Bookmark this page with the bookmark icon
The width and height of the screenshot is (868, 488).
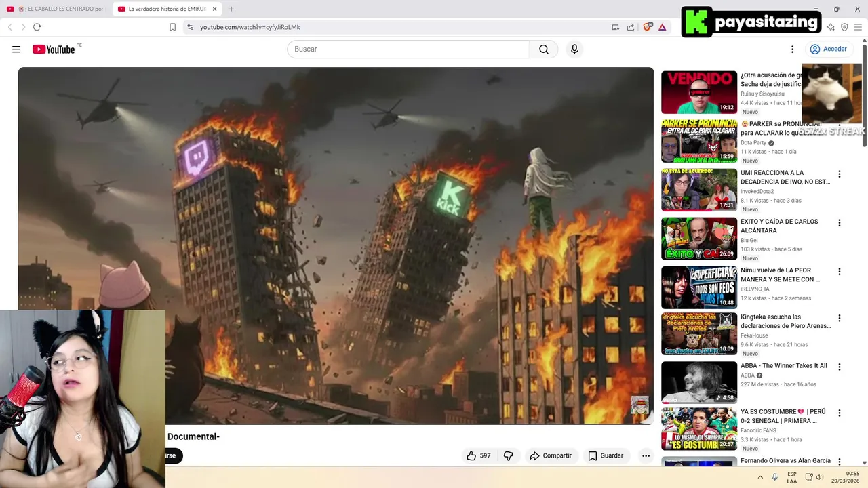click(x=172, y=27)
